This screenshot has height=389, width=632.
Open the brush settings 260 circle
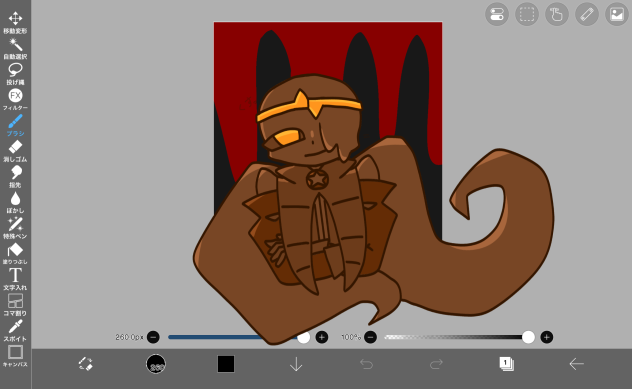156,364
